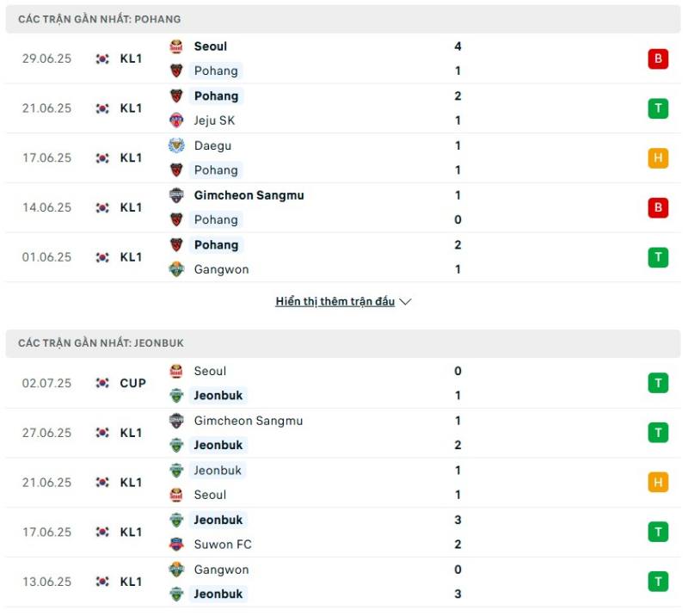
Task: Click the Suwon FC team logo
Action: 176,545
